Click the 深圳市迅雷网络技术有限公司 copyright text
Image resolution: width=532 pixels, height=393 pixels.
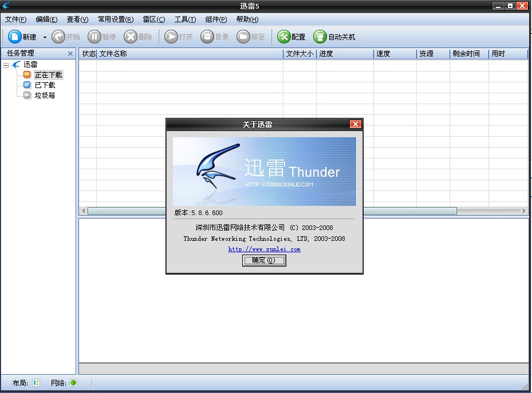pyautogui.click(x=264, y=228)
